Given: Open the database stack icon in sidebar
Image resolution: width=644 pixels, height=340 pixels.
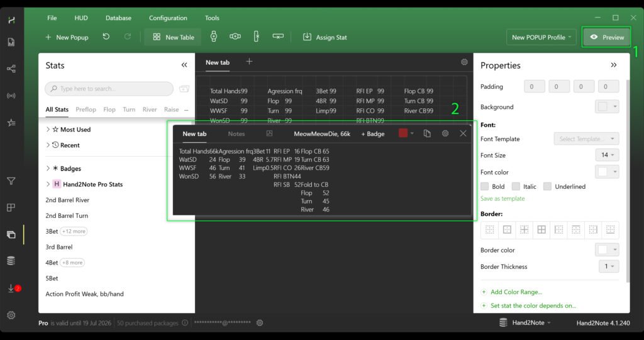Looking at the screenshot, I should point(11,261).
